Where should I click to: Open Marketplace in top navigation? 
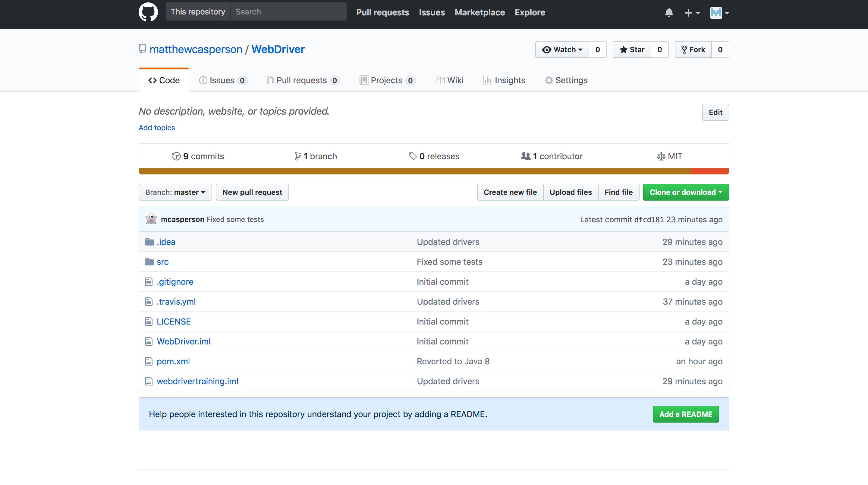pyautogui.click(x=480, y=12)
